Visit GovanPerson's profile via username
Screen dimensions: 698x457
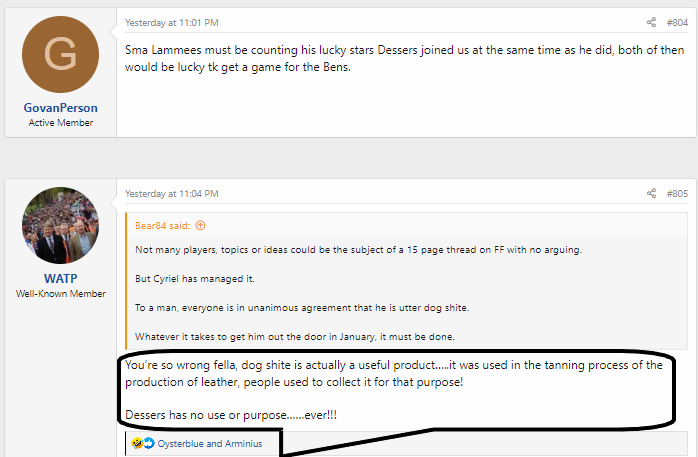tap(60, 107)
